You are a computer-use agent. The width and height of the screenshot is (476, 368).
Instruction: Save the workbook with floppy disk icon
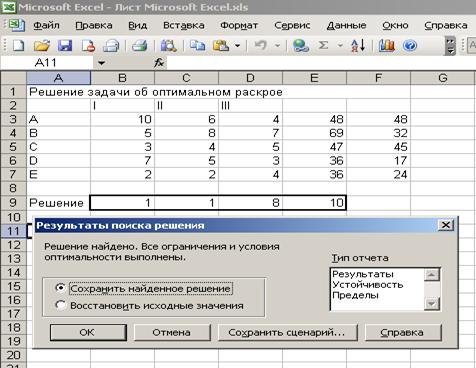[x=65, y=45]
